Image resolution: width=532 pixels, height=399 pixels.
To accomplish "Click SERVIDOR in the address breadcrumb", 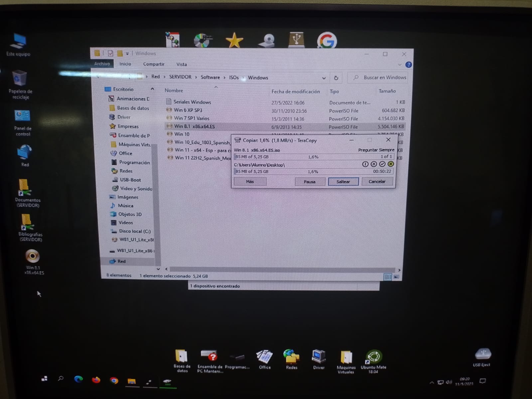I will tap(180, 77).
